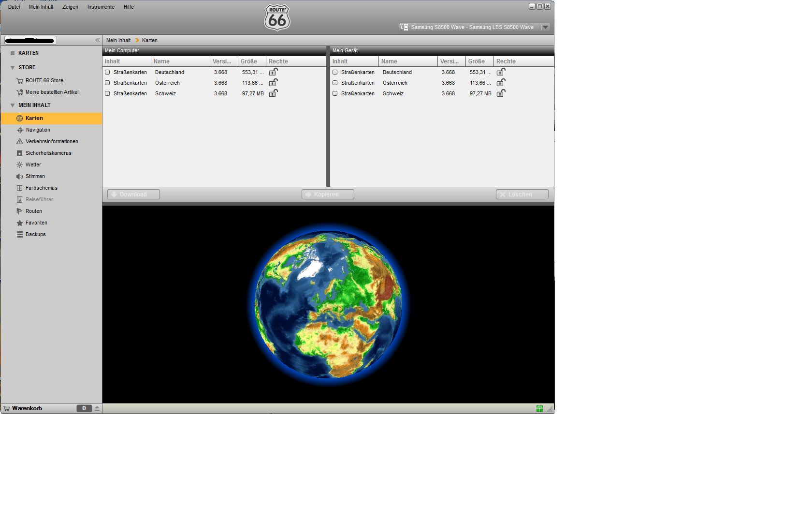Click the Routen flag icon
This screenshot has width=812, height=508.
click(x=20, y=211)
